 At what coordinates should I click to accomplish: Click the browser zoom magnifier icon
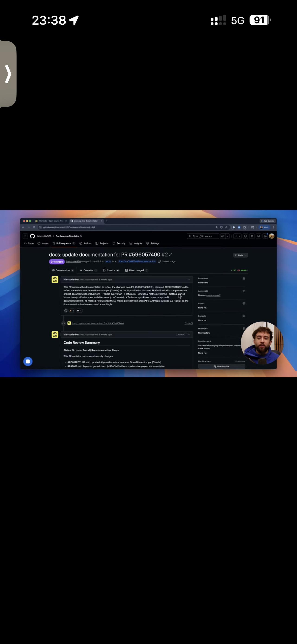[x=216, y=227]
